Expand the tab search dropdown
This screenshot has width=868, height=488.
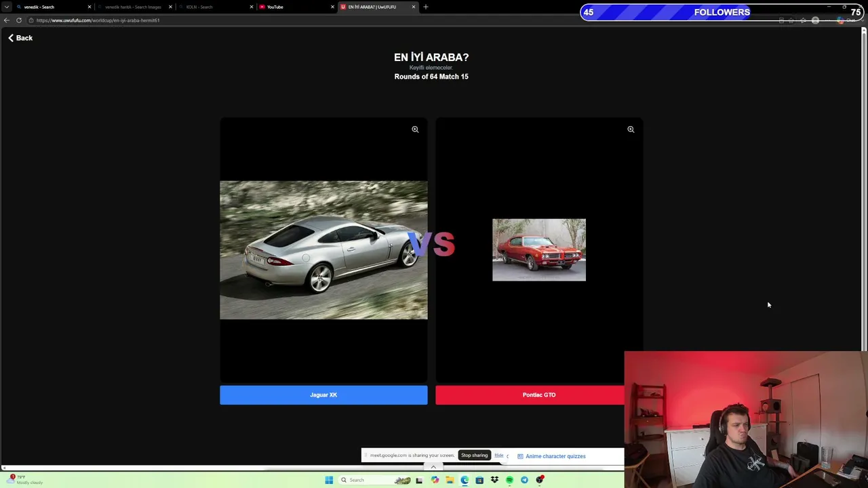coord(7,7)
